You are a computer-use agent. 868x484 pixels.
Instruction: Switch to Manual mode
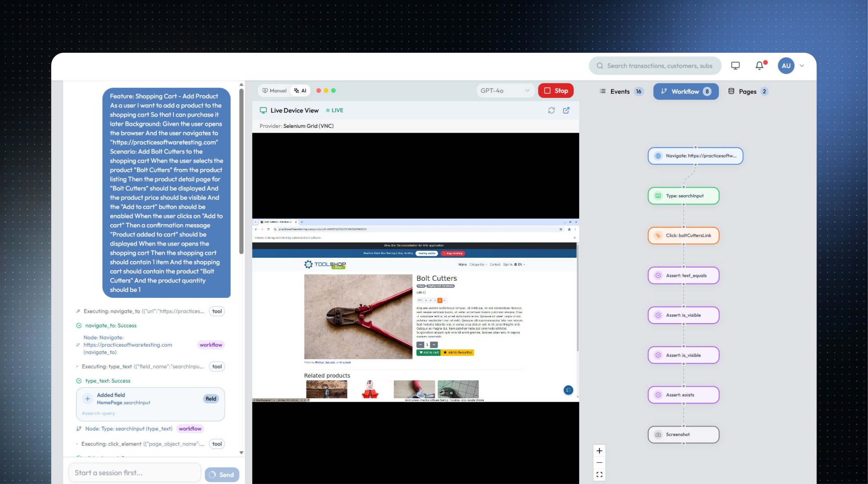tap(274, 91)
